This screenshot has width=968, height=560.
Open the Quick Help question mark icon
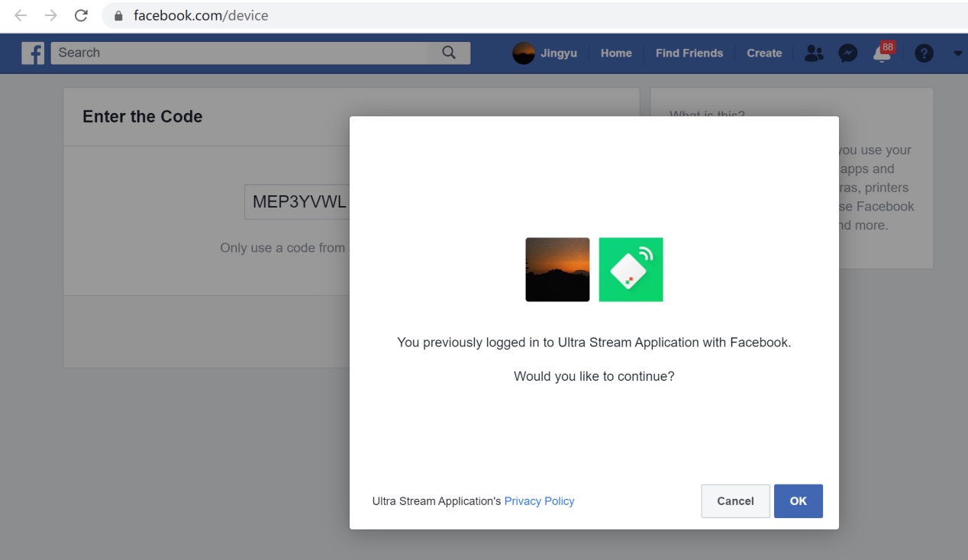point(924,53)
